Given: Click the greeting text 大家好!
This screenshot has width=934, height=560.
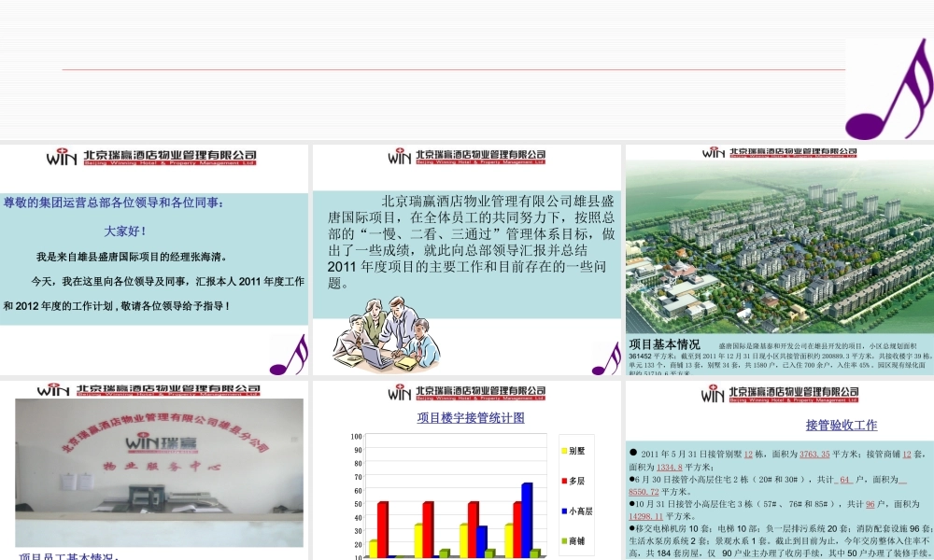Looking at the screenshot, I should (x=125, y=231).
